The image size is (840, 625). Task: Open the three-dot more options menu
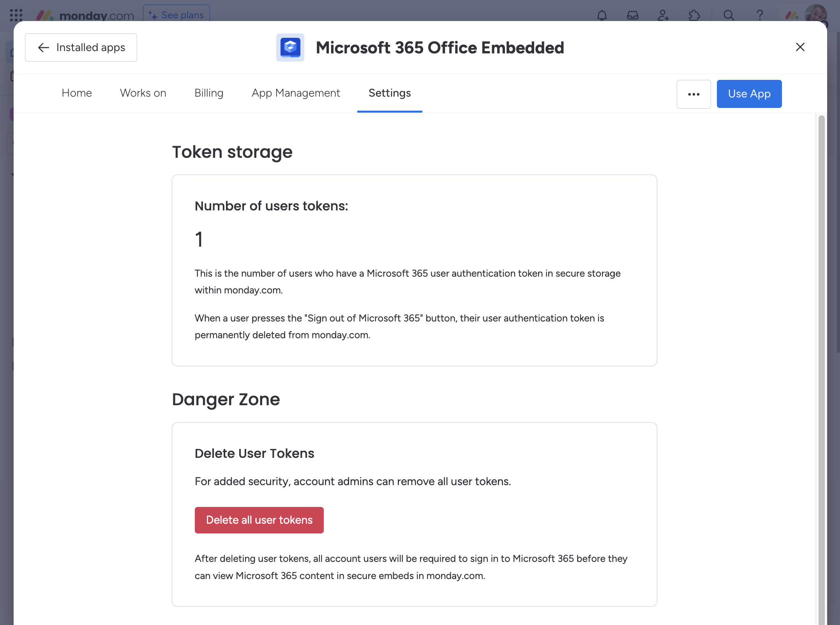coord(694,94)
